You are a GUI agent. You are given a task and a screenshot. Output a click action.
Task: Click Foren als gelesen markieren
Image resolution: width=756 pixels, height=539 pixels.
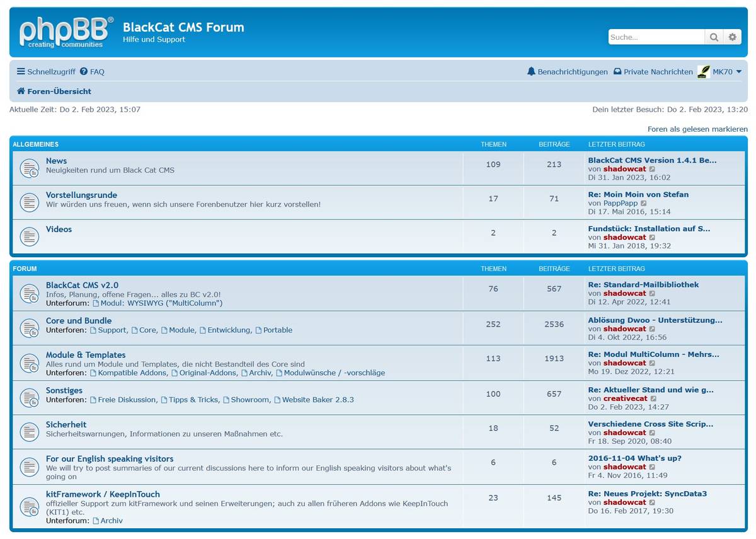coord(697,129)
